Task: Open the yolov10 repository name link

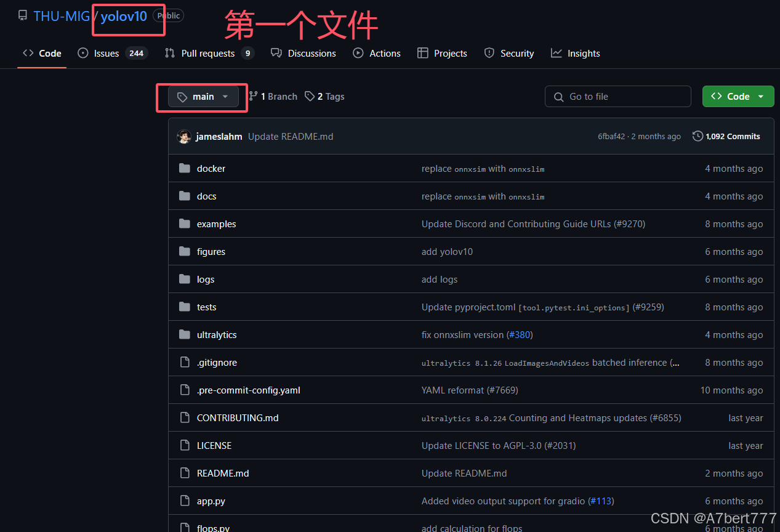Action: pos(124,16)
